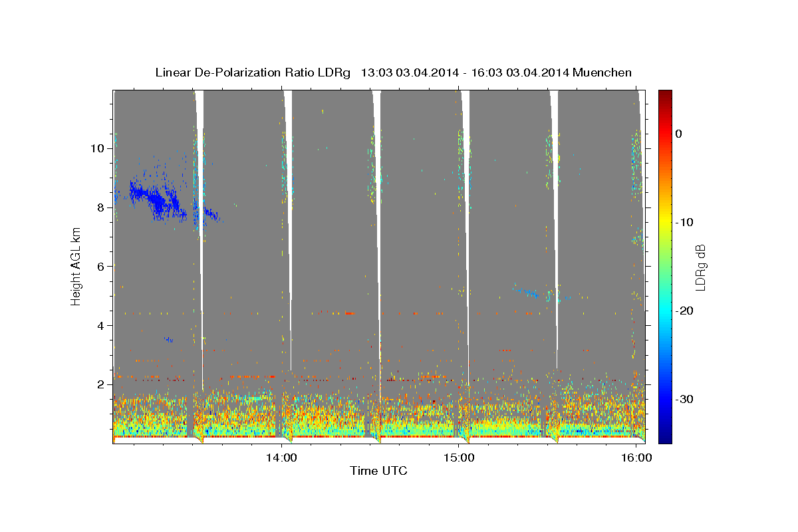This screenshot has height=532, width=798.
Task: Click the 'Height AGL km' axis label
Action: (x=76, y=265)
